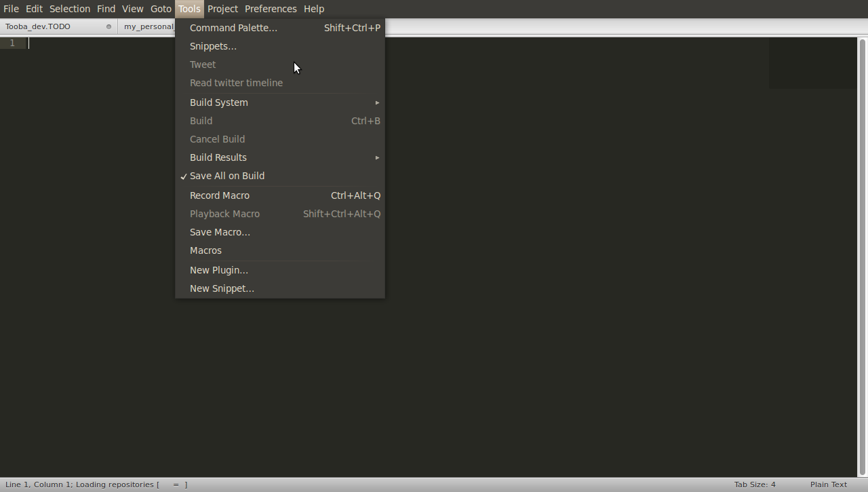
Task: Switch to Tooba_dev.TODO tab
Action: click(58, 26)
